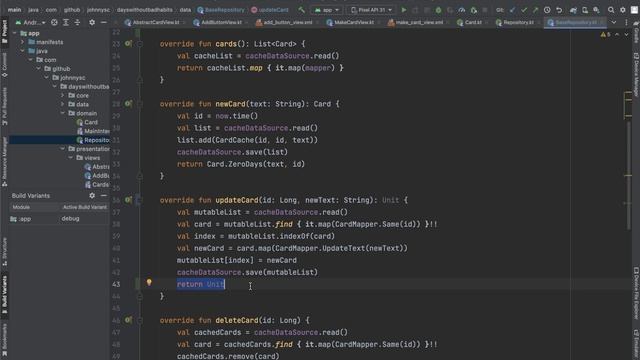Open IDE settings gear in top toolbar
The width and height of the screenshot is (640, 360).
point(623,10)
